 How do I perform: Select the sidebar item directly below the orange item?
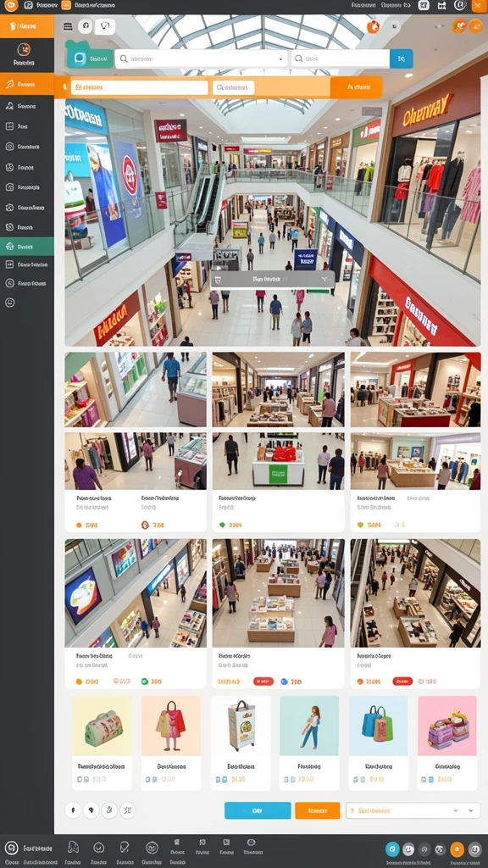point(27,106)
